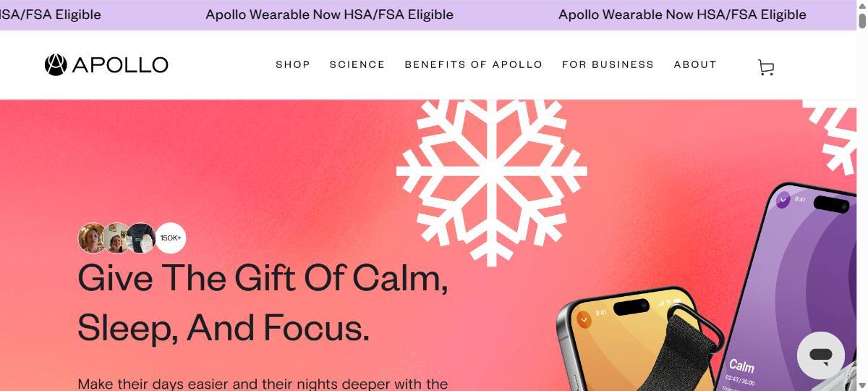Click the APOLLO wordmark home link

pos(120,65)
